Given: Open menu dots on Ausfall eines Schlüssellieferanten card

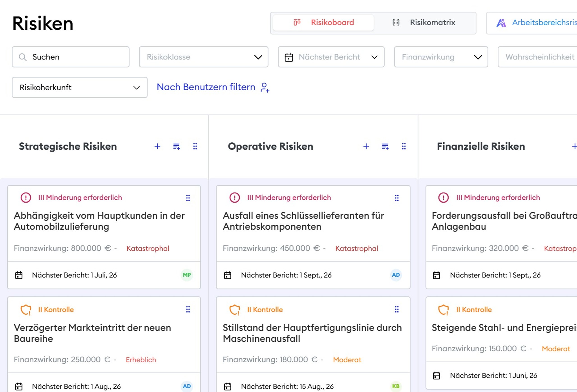Looking at the screenshot, I should pyautogui.click(x=397, y=198).
